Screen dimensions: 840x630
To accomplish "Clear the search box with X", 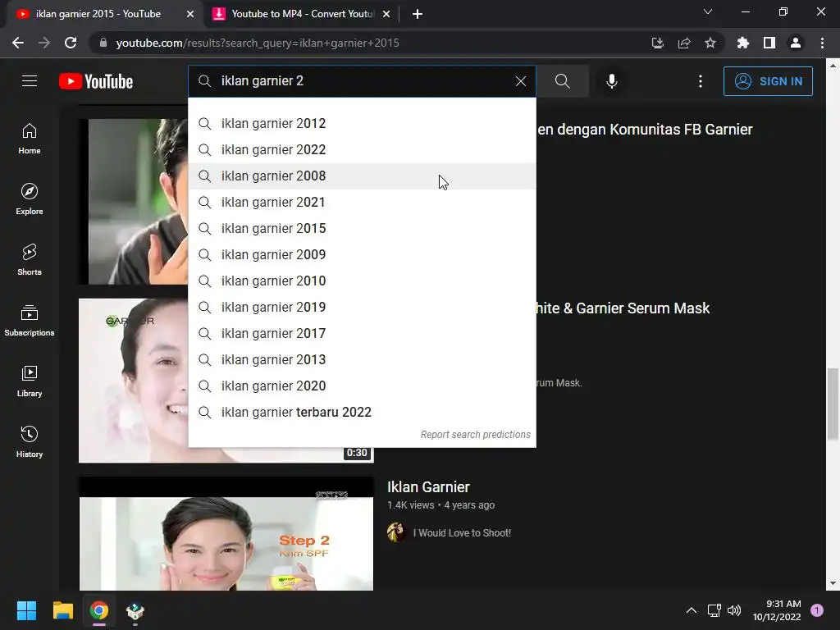I will tap(520, 81).
